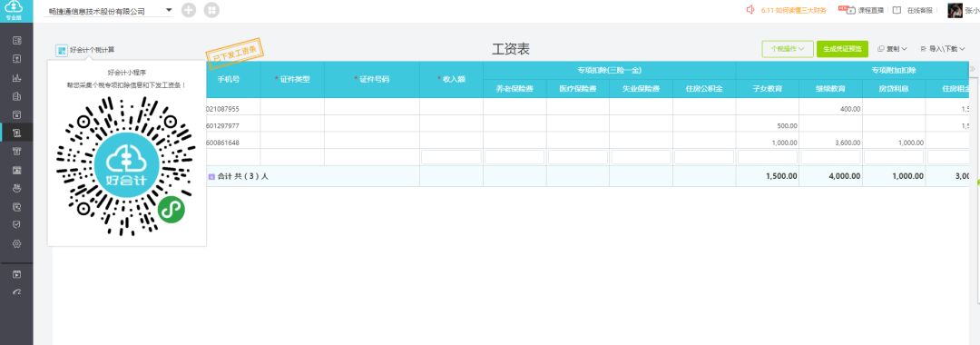Click the round plus icon beside company name
This screenshot has width=980, height=345.
(x=188, y=11)
